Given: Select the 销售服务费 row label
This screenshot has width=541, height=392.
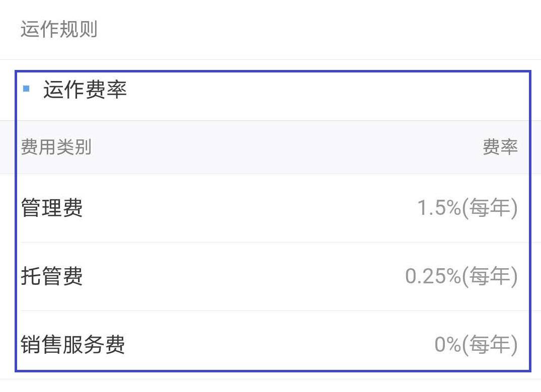Looking at the screenshot, I should coord(73,344).
